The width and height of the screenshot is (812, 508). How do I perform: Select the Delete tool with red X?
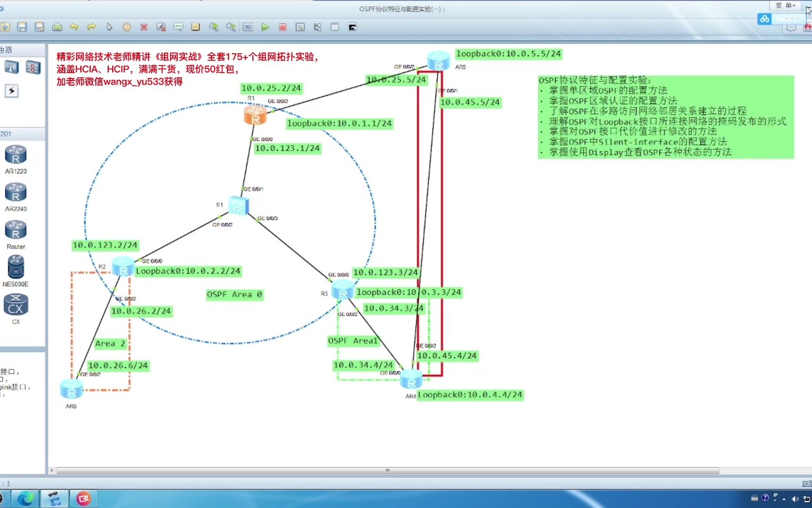pos(144,27)
